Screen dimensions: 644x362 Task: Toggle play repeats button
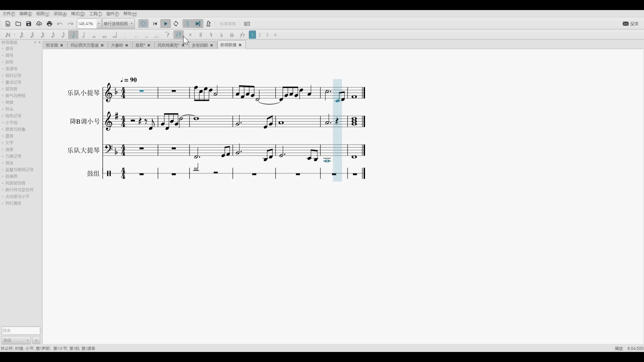click(187, 24)
